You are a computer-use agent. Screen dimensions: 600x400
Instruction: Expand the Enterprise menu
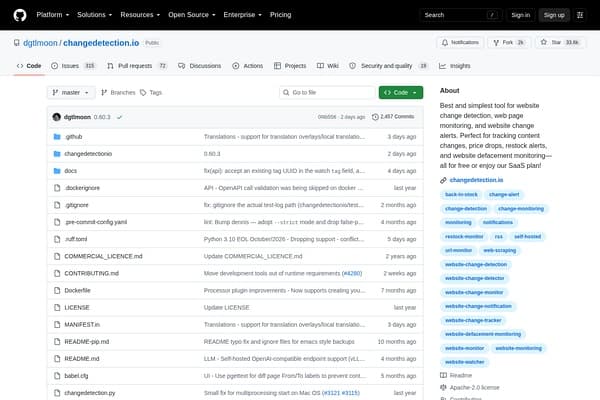[243, 15]
